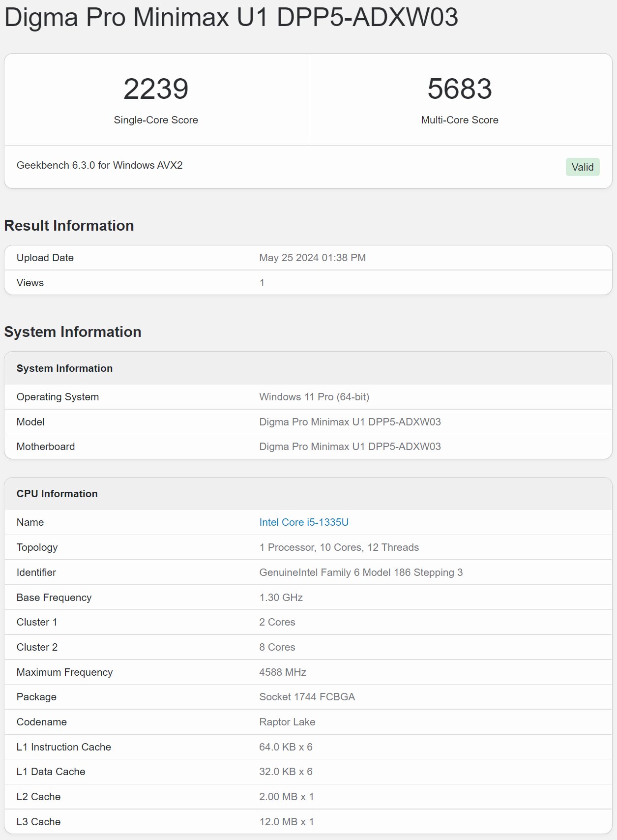Select the 64.0 KB x 6 value
Image resolution: width=617 pixels, height=840 pixels.
(x=286, y=747)
